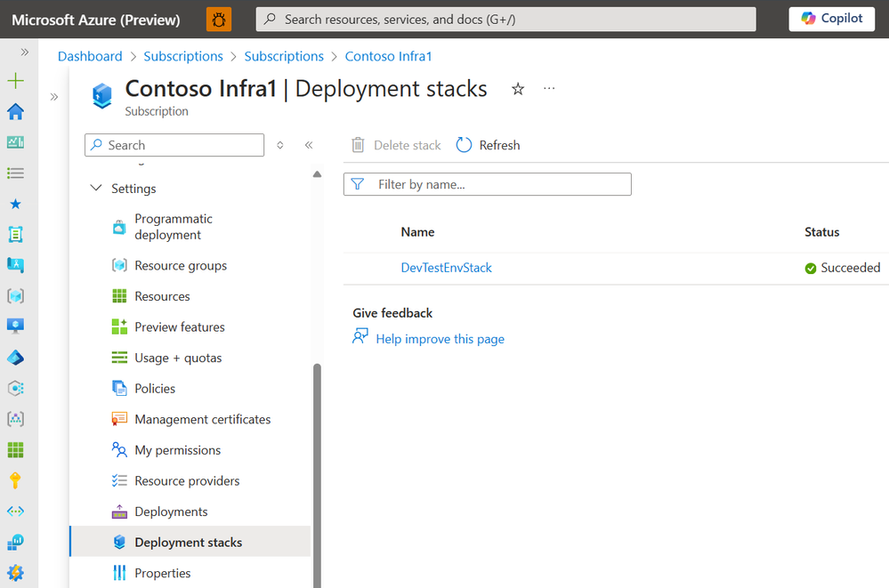Click the Dashboard breadcrumb link

pyautogui.click(x=90, y=56)
